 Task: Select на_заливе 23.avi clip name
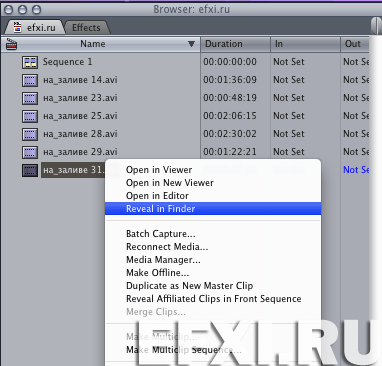click(x=80, y=98)
